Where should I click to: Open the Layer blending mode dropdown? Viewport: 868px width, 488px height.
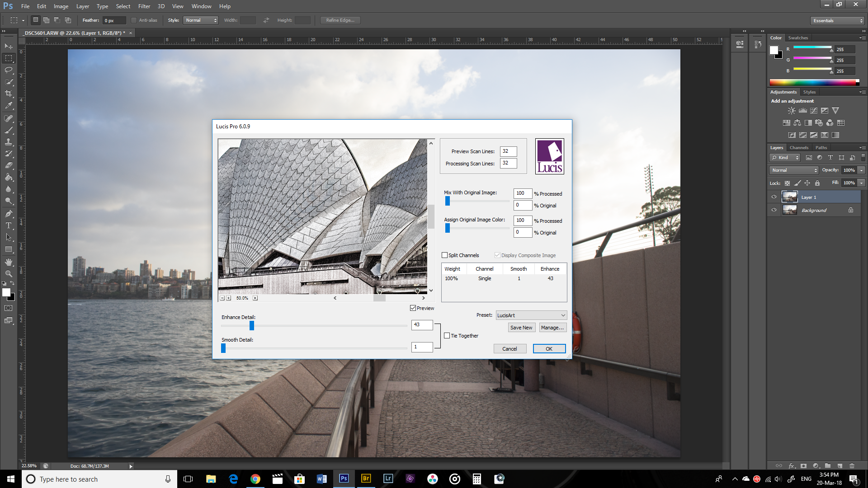pos(793,170)
